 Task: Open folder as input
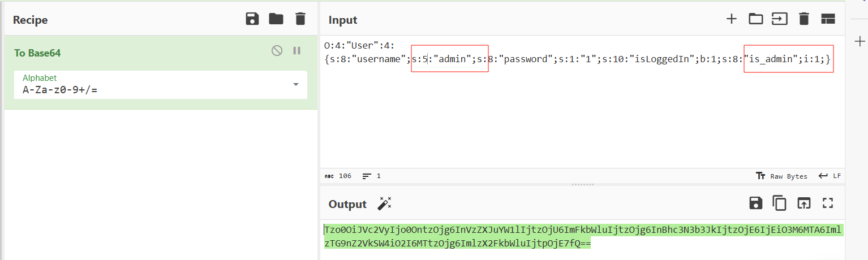pyautogui.click(x=755, y=19)
